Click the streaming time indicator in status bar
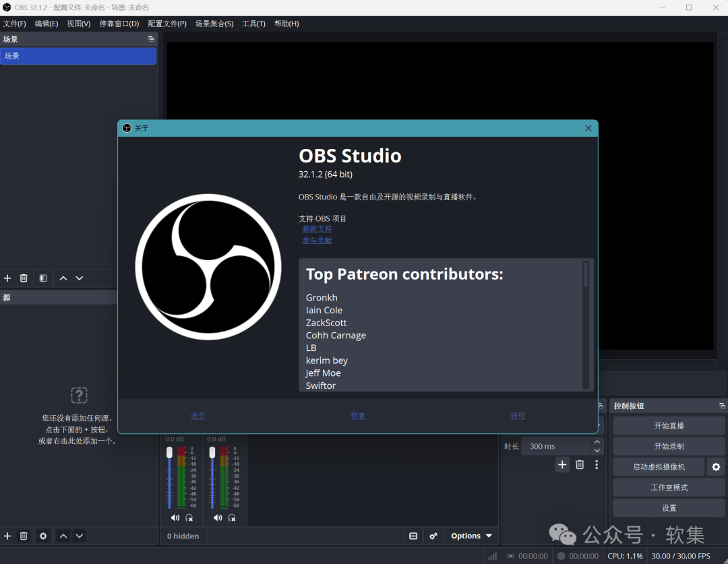The height and width of the screenshot is (564, 728). (527, 556)
